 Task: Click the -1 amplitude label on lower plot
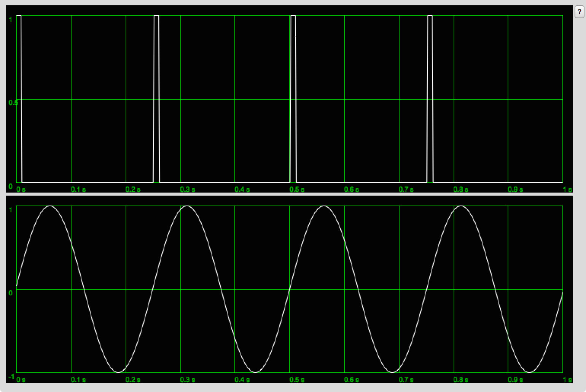[11, 376]
